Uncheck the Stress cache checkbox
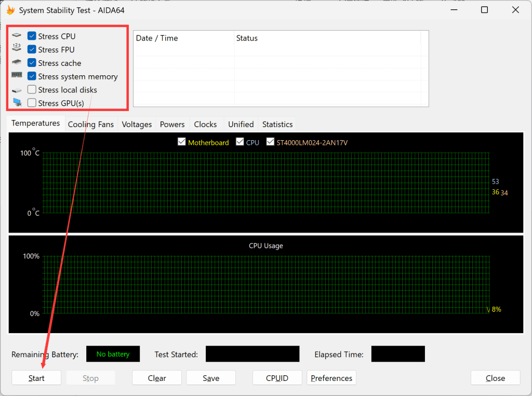This screenshot has width=532, height=396. coord(32,63)
